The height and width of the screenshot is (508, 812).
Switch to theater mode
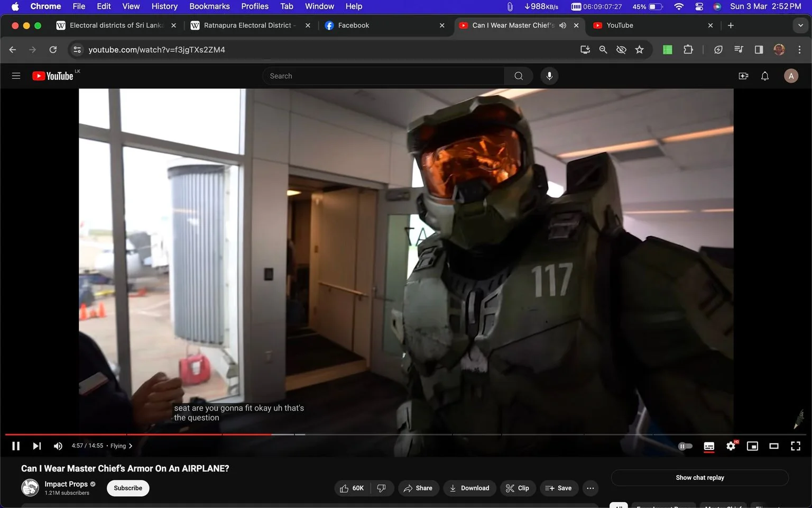click(x=774, y=446)
